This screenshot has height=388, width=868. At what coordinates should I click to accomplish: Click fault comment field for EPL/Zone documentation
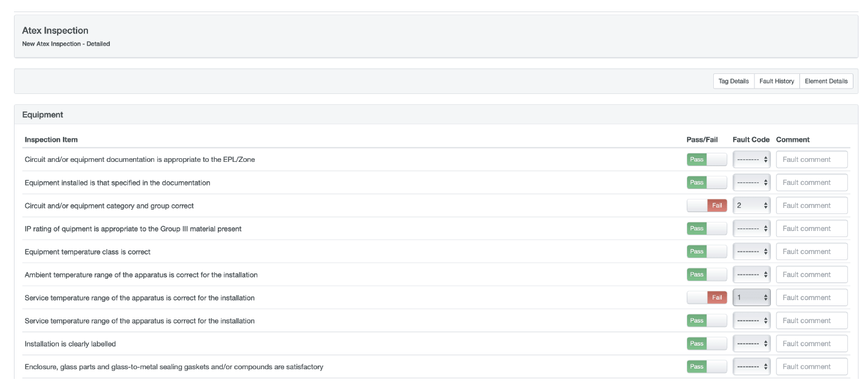[812, 159]
